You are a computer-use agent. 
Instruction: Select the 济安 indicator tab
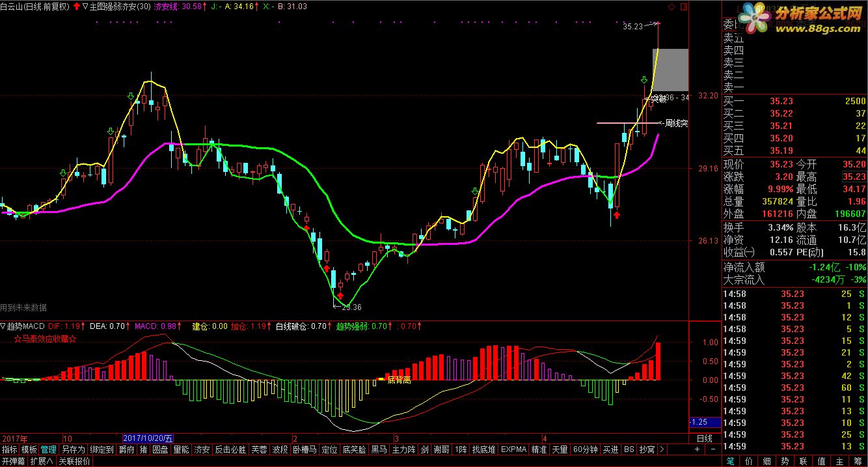[x=202, y=449]
